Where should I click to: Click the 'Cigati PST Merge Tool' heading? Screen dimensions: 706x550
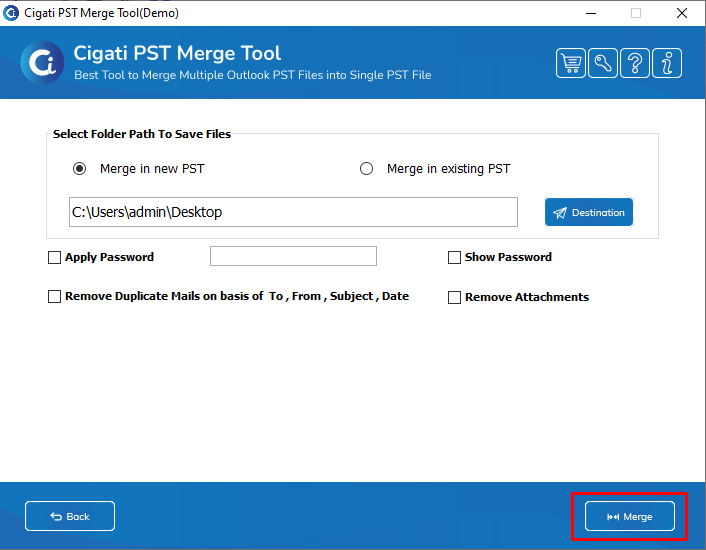pyautogui.click(x=177, y=53)
